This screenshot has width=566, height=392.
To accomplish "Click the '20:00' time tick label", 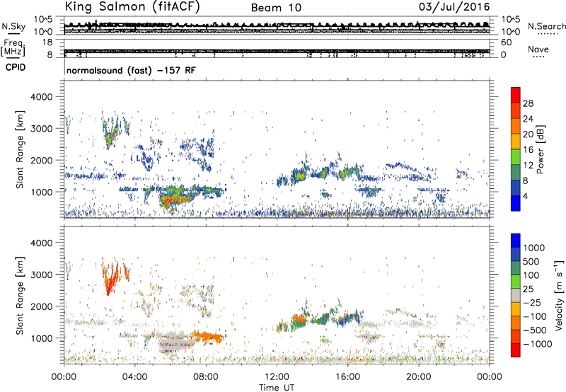I will [419, 377].
